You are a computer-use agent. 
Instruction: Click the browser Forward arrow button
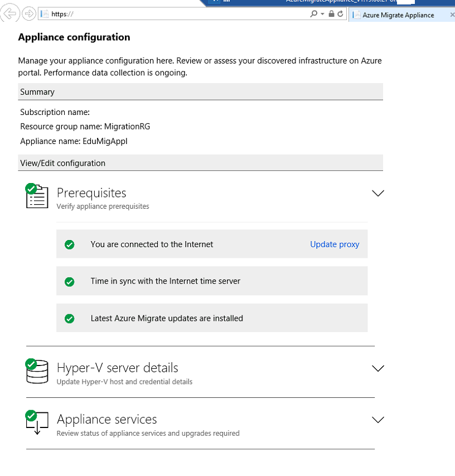tap(28, 14)
